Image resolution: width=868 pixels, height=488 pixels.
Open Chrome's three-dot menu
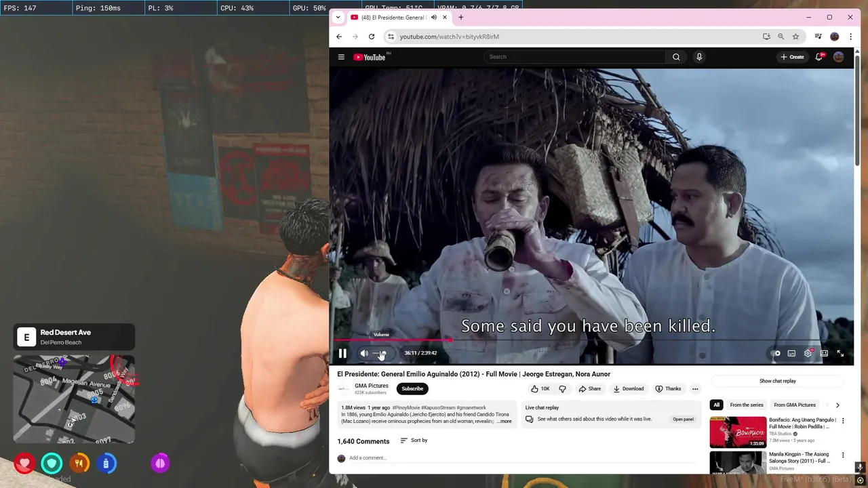pos(850,37)
